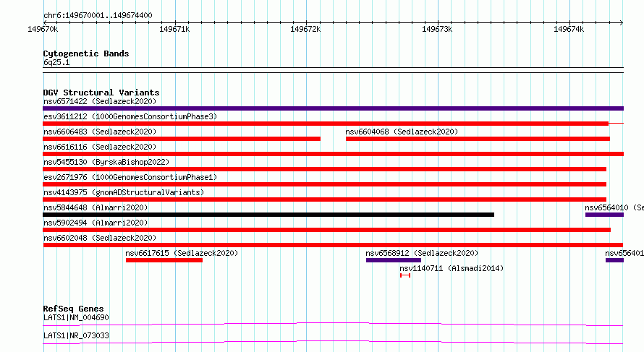This screenshot has height=352, width=644.
Task: Open the nsv6604068 (Sedlazeck2020) label
Action: (x=402, y=132)
